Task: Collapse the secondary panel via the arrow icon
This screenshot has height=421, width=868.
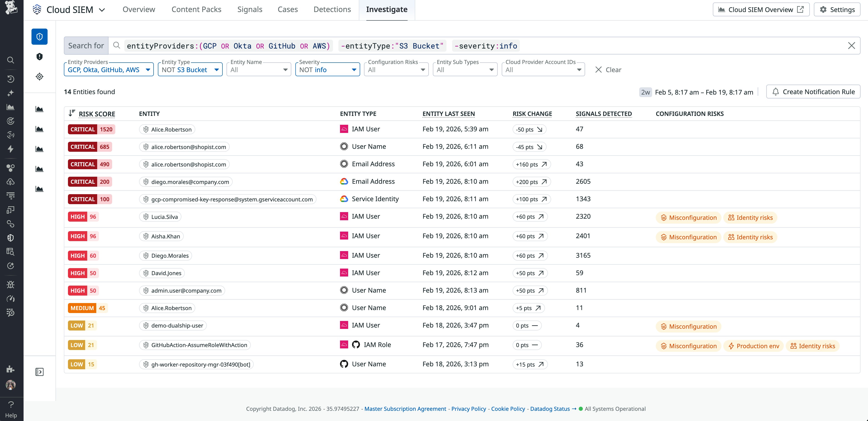Action: tap(39, 371)
